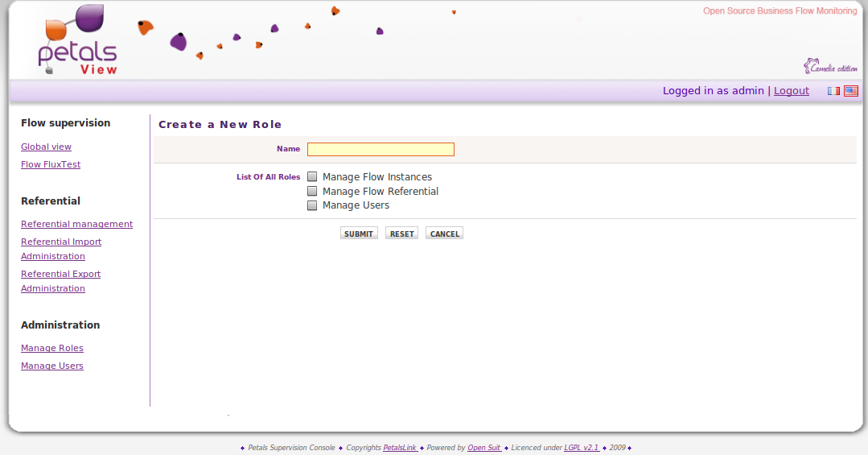
Task: Tick the Manage Flow Referential checkbox
Action: 312,192
